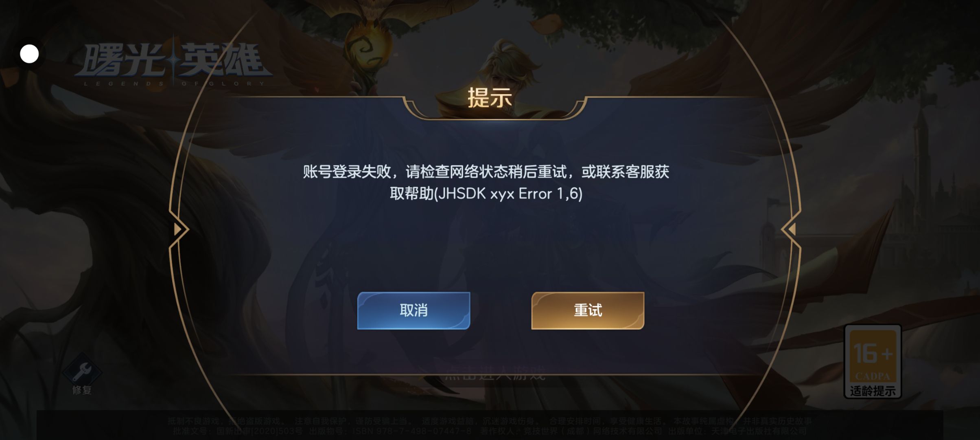Retry login using the 重试 button

tap(588, 310)
